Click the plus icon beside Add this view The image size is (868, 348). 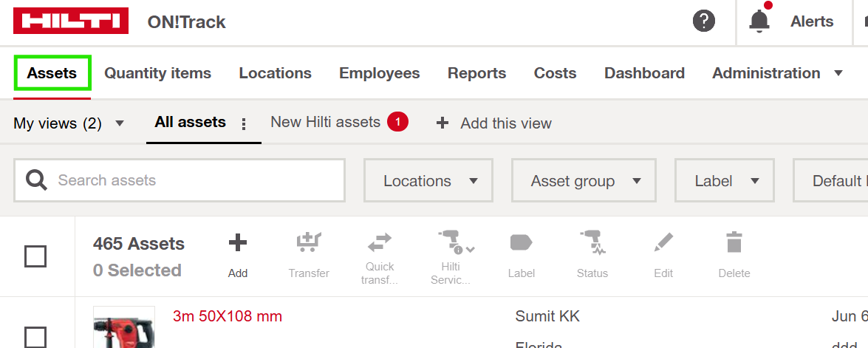[x=442, y=123]
